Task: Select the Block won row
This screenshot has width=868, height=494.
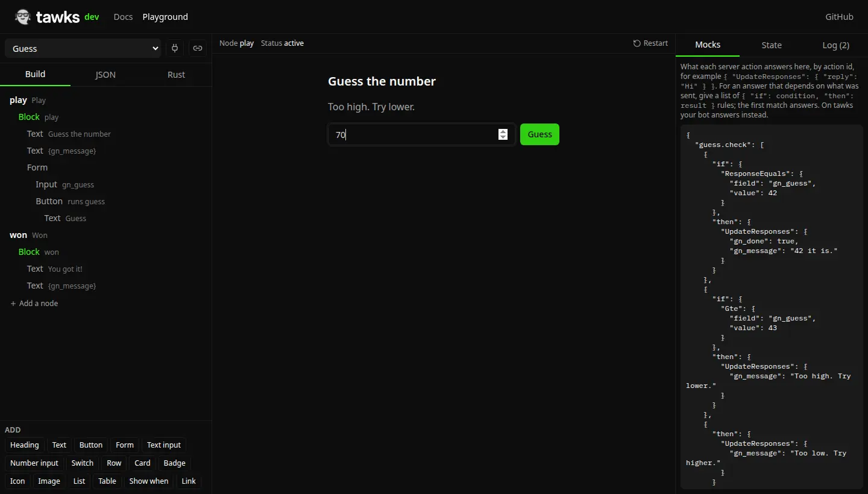Action: (x=105, y=252)
